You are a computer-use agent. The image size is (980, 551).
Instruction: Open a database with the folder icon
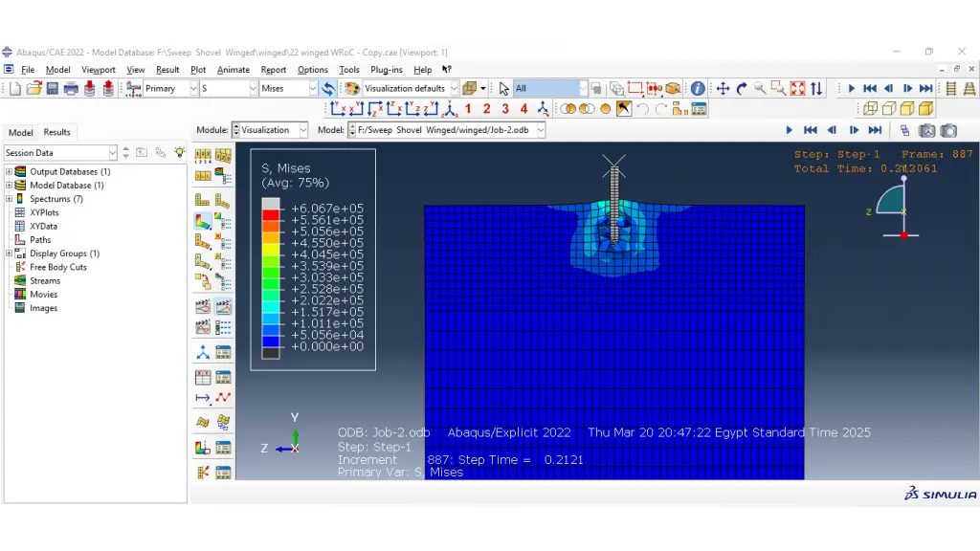click(33, 89)
